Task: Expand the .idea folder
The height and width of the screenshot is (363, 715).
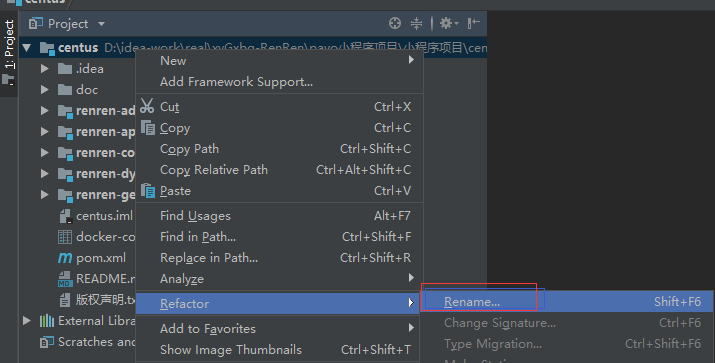Action: (x=44, y=68)
